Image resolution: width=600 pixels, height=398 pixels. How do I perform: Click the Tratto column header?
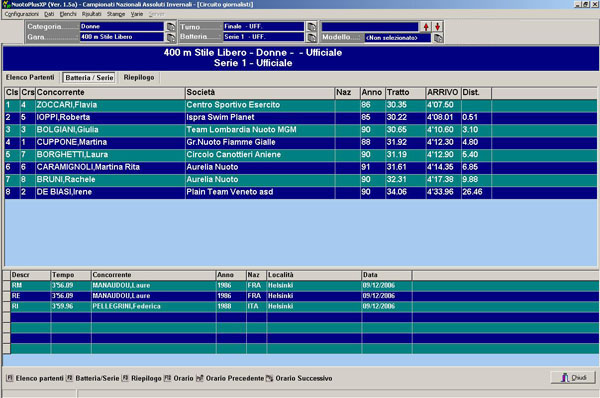[x=405, y=92]
